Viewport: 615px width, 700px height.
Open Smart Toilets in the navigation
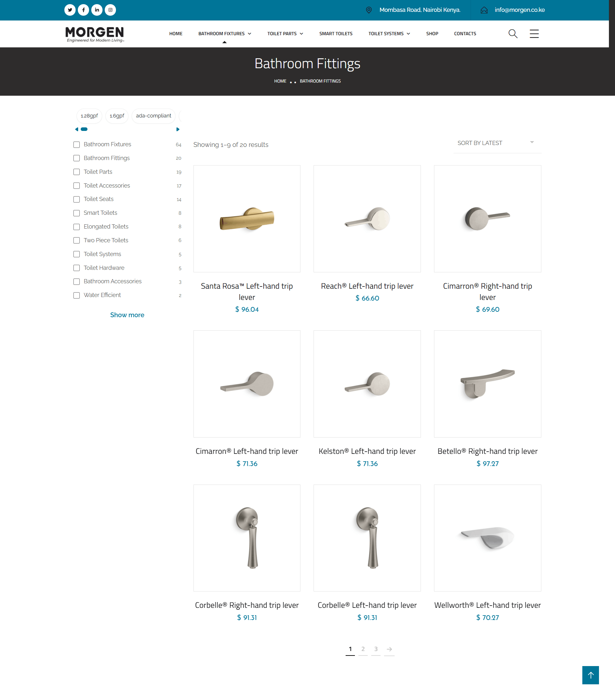(336, 34)
